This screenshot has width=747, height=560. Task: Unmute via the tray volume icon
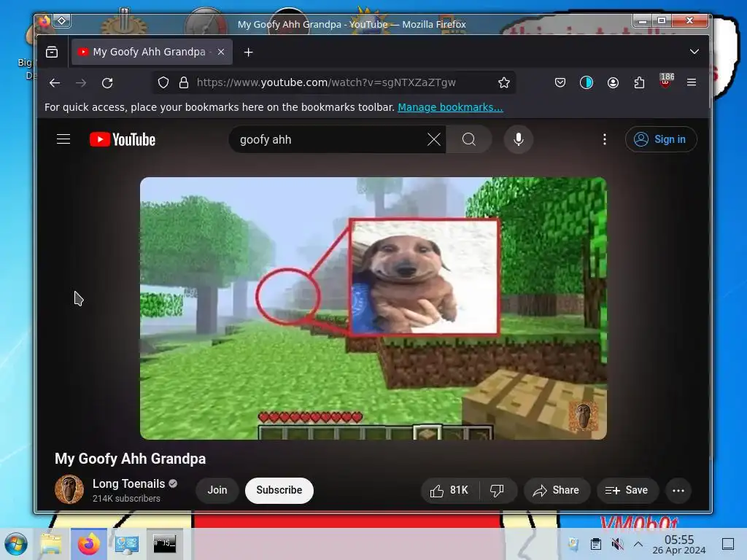[617, 544]
